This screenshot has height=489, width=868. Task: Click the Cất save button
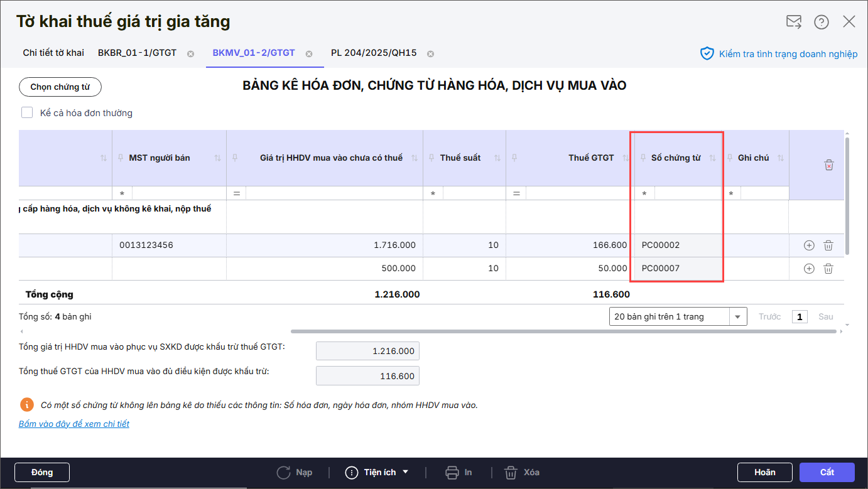click(827, 472)
